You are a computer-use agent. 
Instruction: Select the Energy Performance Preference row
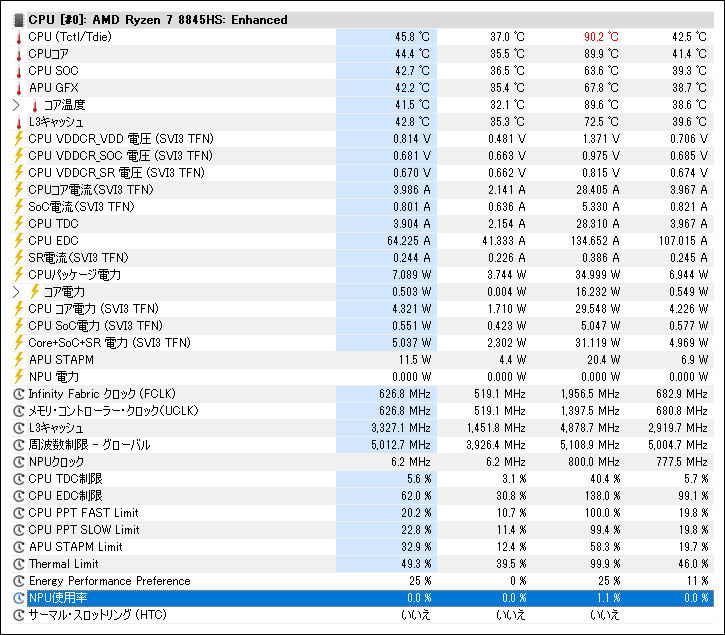click(x=362, y=581)
